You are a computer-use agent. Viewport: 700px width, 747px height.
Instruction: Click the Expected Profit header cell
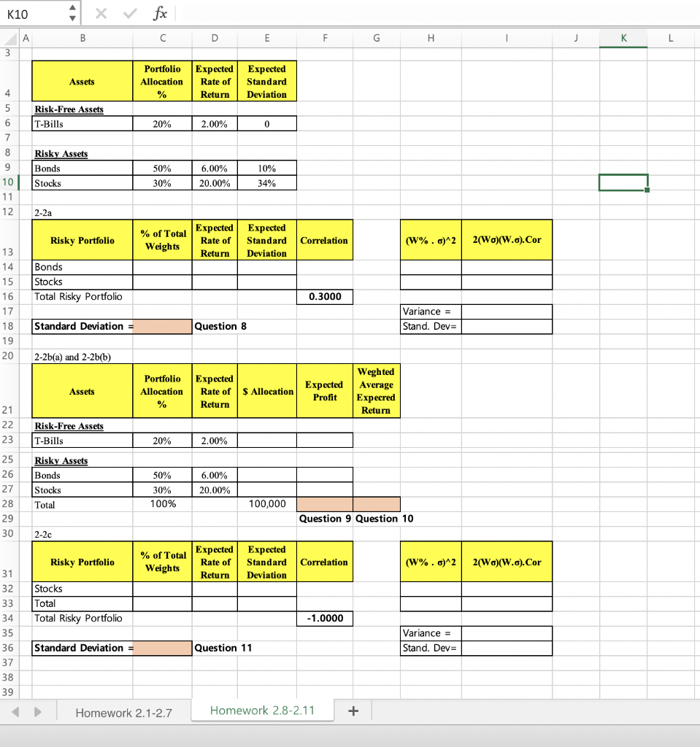[325, 391]
